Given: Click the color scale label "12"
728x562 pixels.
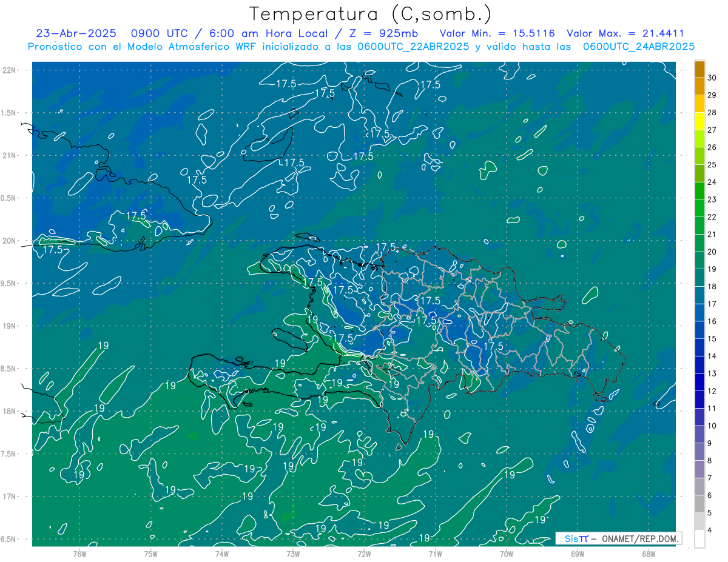Looking at the screenshot, I should pos(712,390).
